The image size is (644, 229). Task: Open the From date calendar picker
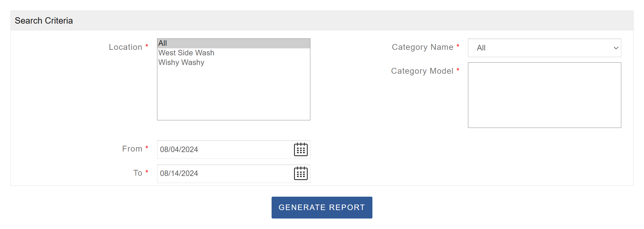pos(301,149)
